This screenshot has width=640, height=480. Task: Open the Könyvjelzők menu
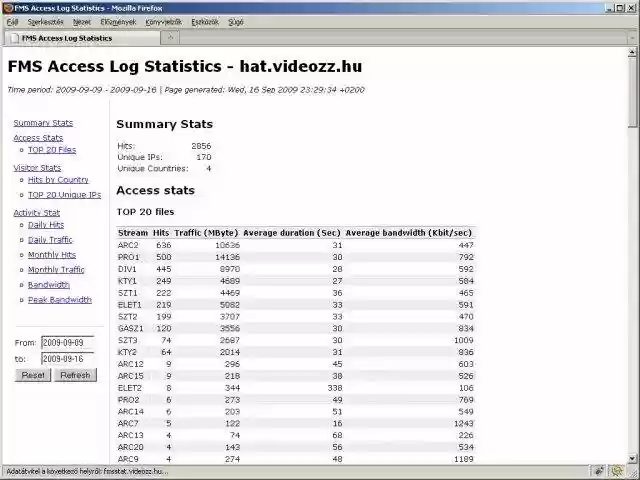point(163,22)
